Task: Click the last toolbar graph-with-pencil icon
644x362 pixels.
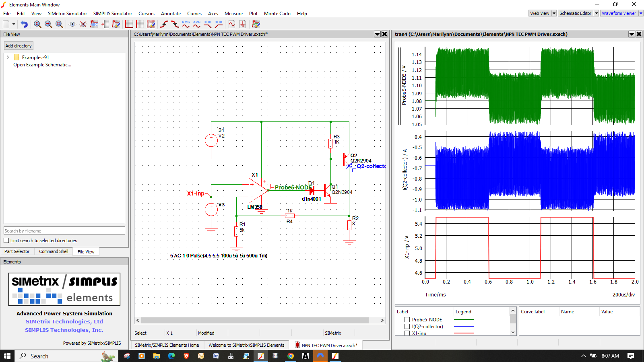Action: tap(256, 24)
